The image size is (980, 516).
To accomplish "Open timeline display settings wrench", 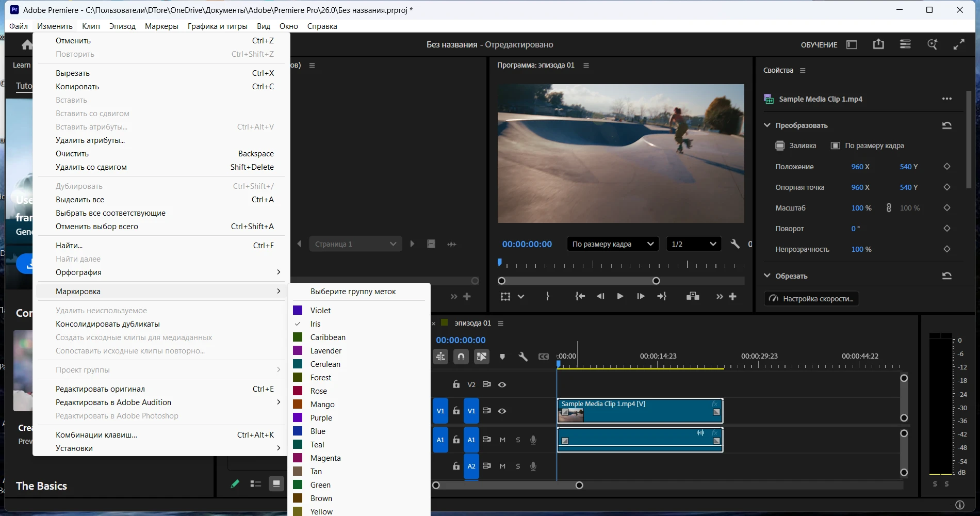I will [x=523, y=357].
